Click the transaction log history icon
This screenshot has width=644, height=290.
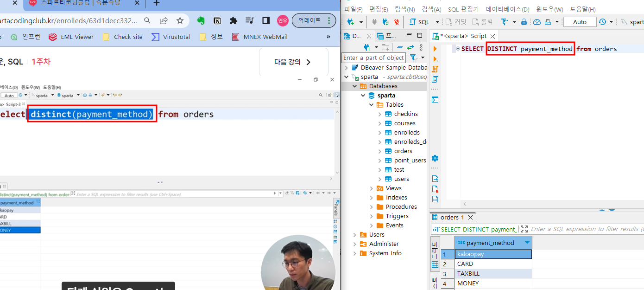point(602,22)
